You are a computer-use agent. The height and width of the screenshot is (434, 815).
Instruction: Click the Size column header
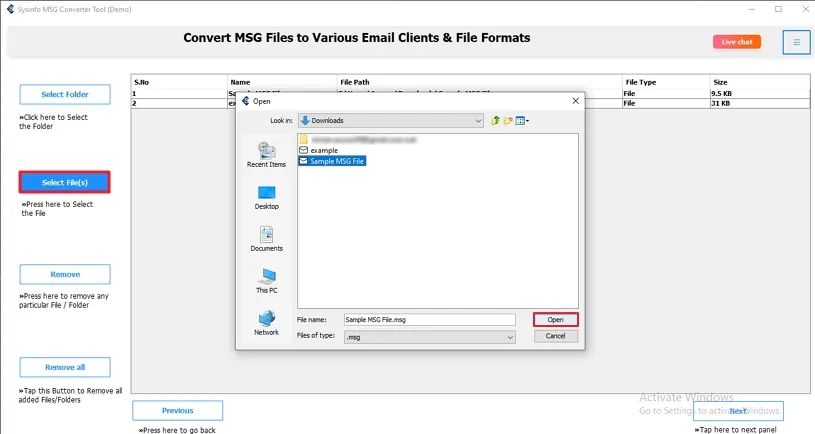click(760, 82)
